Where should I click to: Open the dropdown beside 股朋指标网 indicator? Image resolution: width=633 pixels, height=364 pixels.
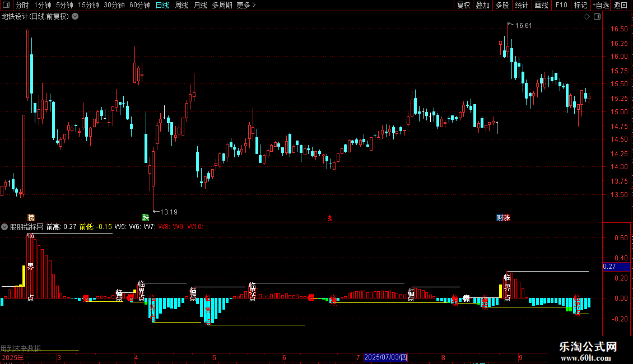click(x=4, y=227)
